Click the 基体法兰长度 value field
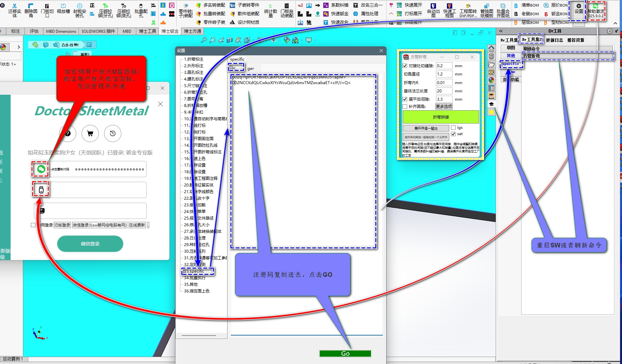Viewport: 622px width, 364px height. pyautogui.click(x=444, y=91)
